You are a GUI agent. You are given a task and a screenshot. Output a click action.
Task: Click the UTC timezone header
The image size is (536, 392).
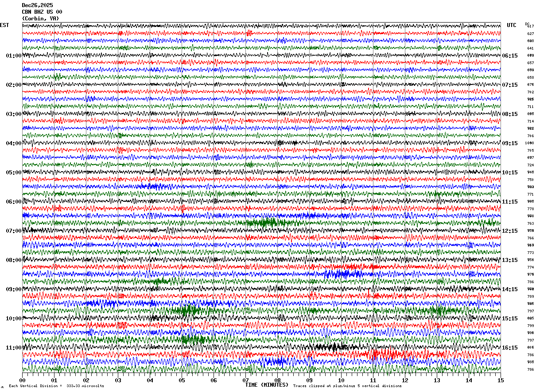(512, 25)
